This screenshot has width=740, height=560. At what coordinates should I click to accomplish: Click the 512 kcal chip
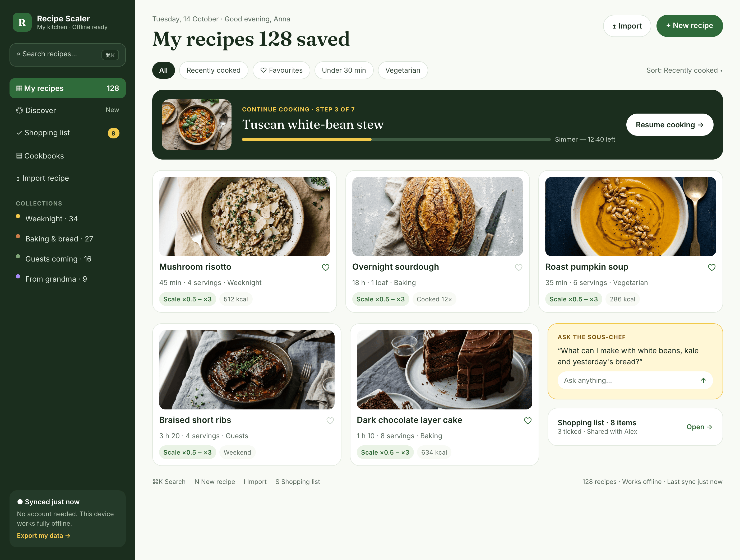point(236,299)
